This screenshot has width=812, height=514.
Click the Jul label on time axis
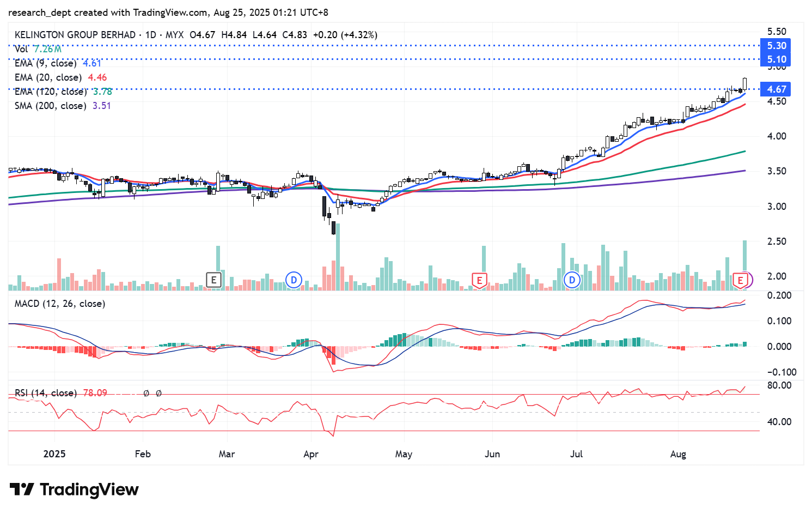click(x=576, y=454)
